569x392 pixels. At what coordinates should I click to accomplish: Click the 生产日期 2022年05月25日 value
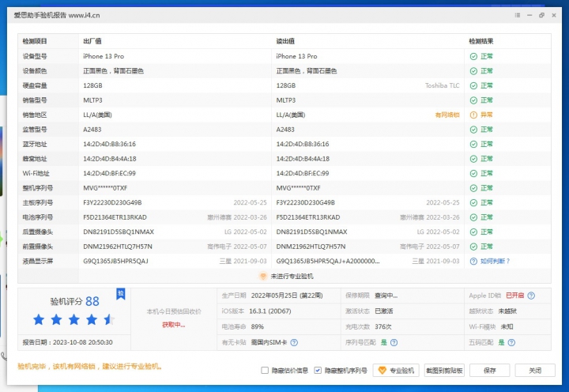click(287, 296)
